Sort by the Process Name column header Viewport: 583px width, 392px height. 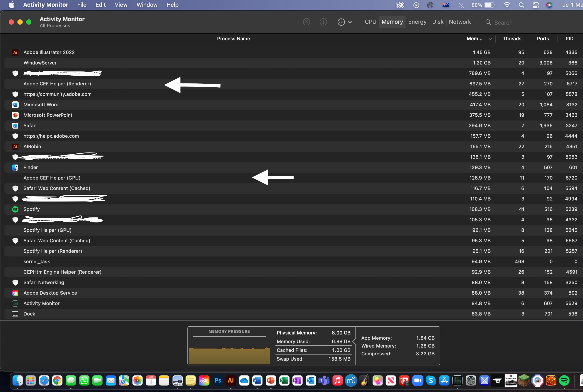(x=233, y=39)
